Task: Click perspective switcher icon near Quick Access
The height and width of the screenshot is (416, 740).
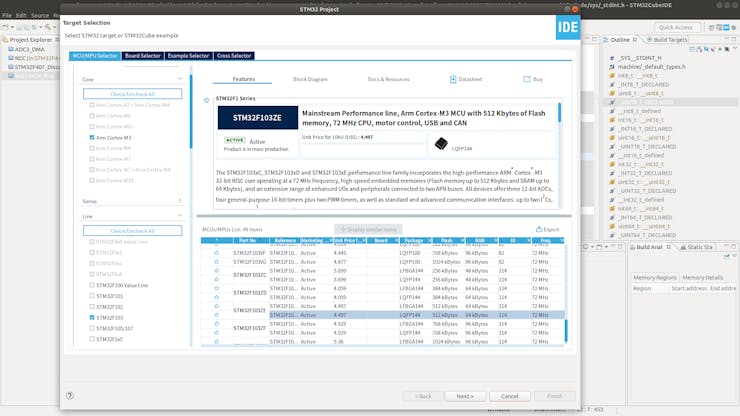Action: [x=711, y=28]
